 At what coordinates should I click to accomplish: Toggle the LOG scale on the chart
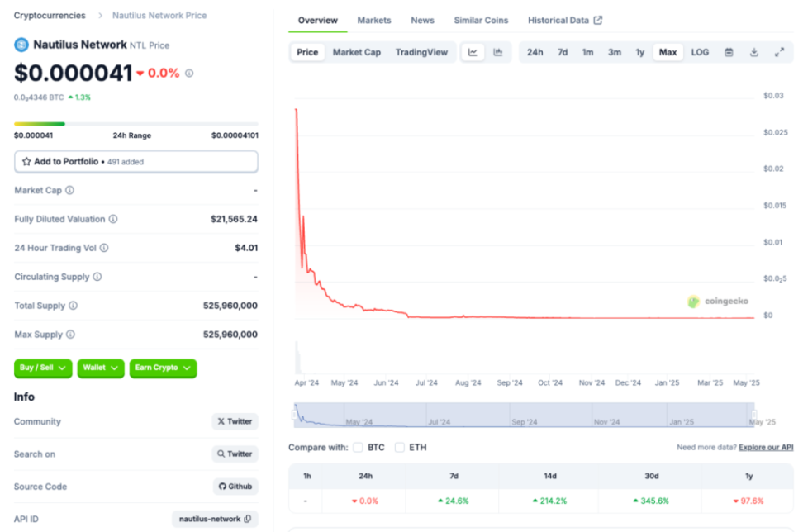click(700, 52)
